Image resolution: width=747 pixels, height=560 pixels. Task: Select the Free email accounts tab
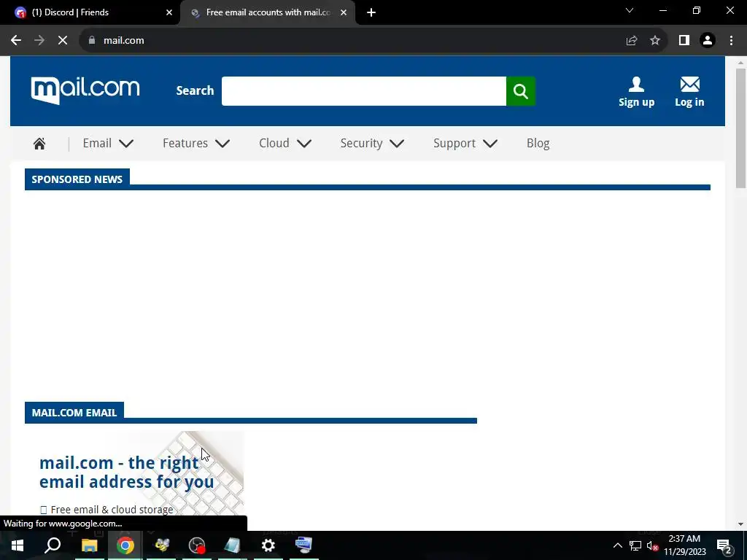tap(268, 13)
